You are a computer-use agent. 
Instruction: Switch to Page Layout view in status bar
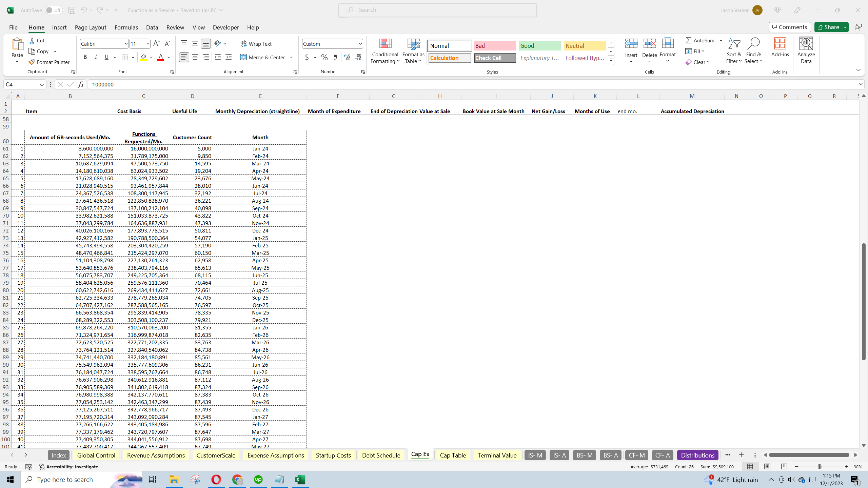click(767, 467)
